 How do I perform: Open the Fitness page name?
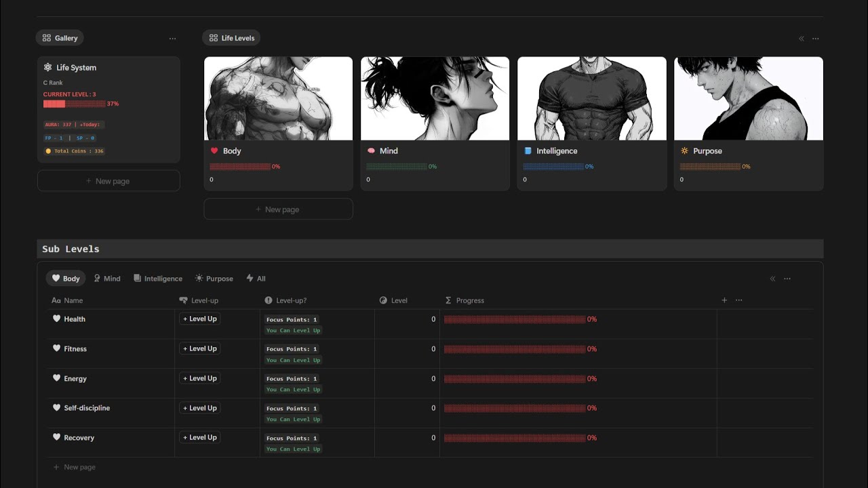point(75,349)
